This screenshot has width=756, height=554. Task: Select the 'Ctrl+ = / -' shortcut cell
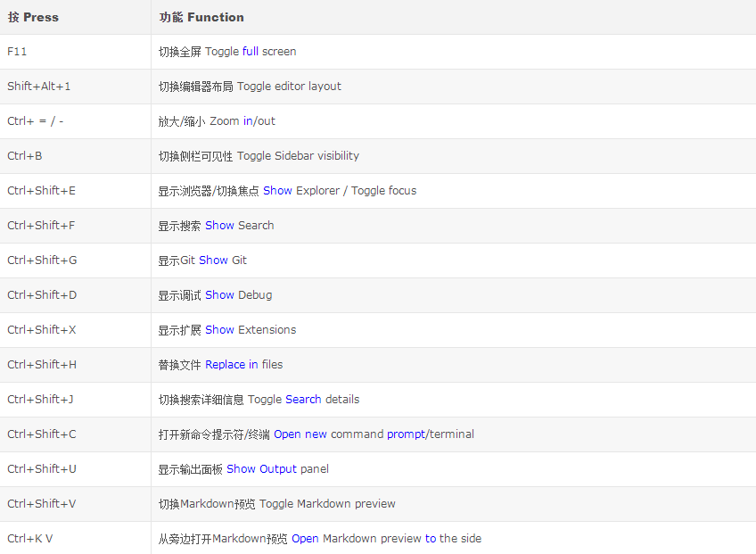click(75, 121)
